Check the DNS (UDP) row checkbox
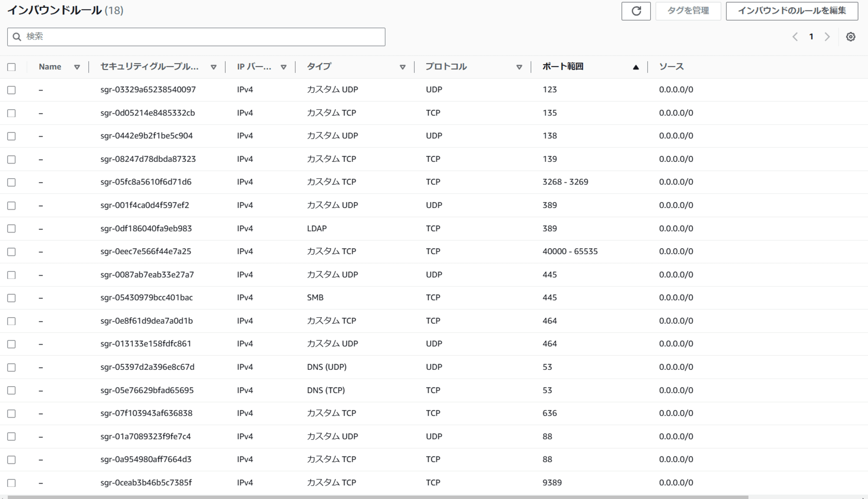This screenshot has height=499, width=868. click(12, 368)
